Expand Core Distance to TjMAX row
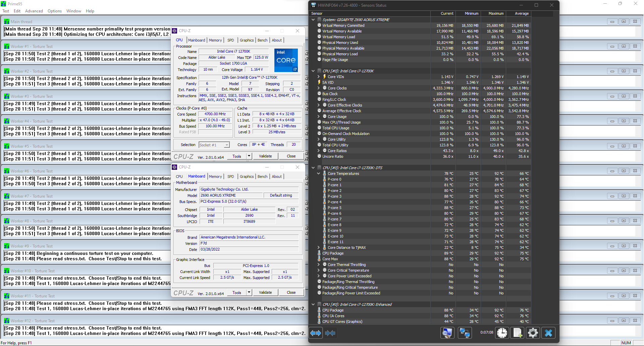Image resolution: width=644 pixels, height=346 pixels. click(319, 247)
